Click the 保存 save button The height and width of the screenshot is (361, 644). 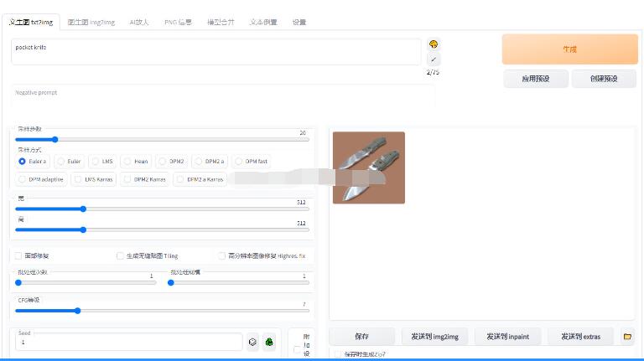(361, 337)
